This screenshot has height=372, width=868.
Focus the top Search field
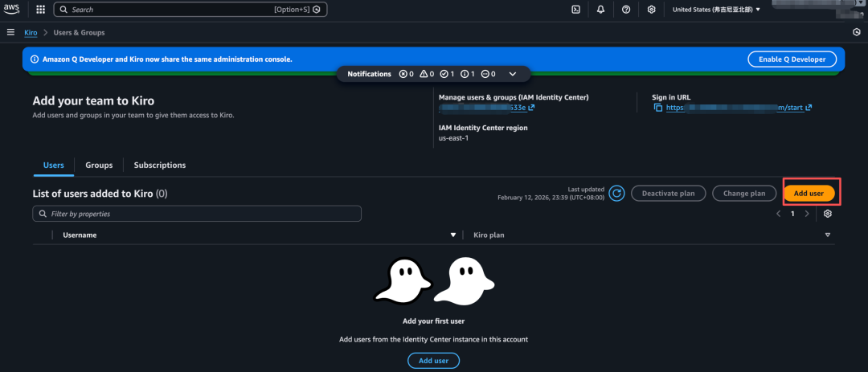pos(190,10)
